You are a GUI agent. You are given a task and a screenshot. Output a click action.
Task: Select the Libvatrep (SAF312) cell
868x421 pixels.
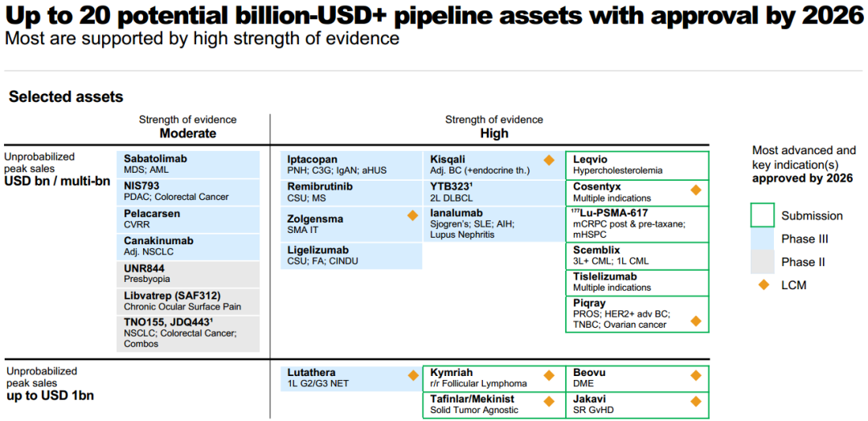click(x=188, y=300)
